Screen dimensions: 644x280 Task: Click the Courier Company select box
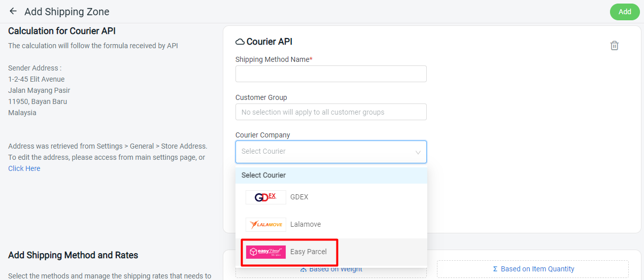(325, 152)
